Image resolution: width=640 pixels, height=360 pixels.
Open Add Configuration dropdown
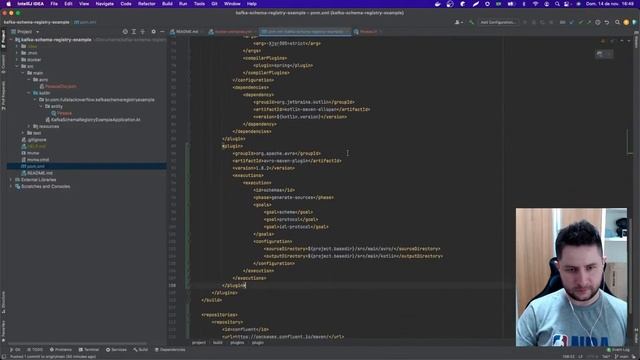point(498,22)
